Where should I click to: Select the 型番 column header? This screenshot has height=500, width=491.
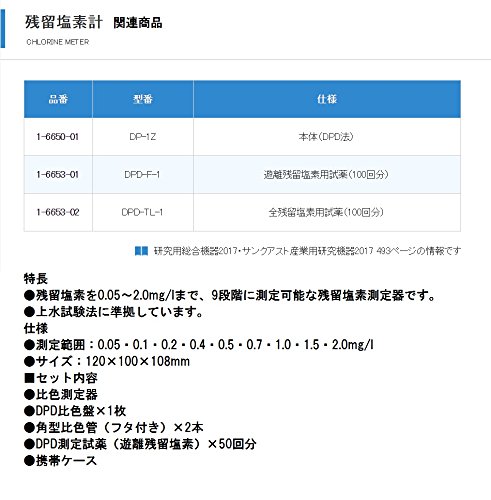click(143, 99)
